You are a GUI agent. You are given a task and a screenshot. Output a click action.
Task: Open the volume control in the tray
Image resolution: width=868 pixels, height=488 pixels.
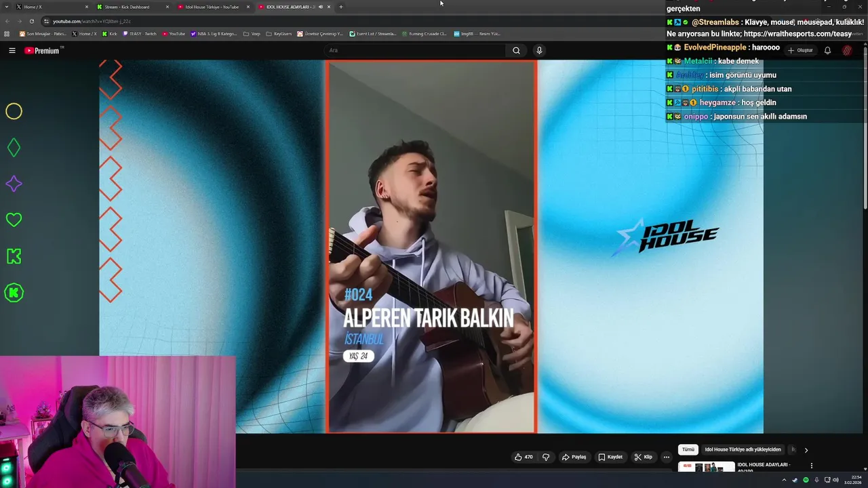click(x=835, y=480)
